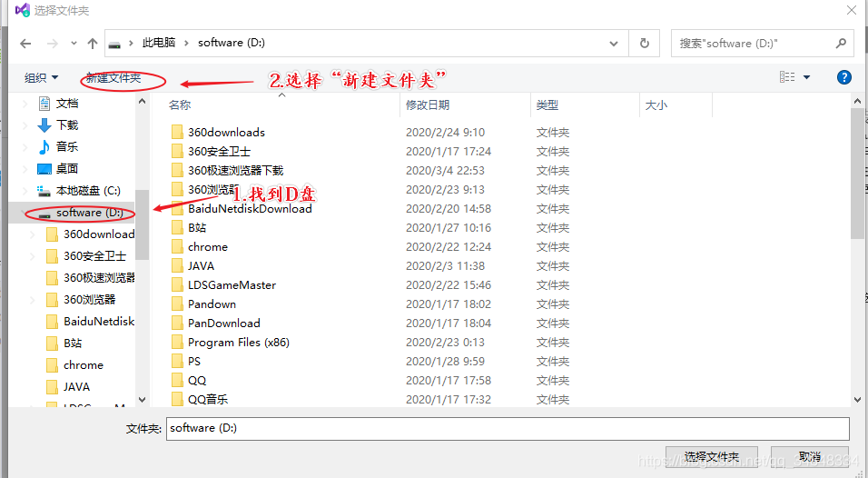Select software (D:) drive in navigation tree
Viewport: 868px width, 478px height.
pos(89,213)
